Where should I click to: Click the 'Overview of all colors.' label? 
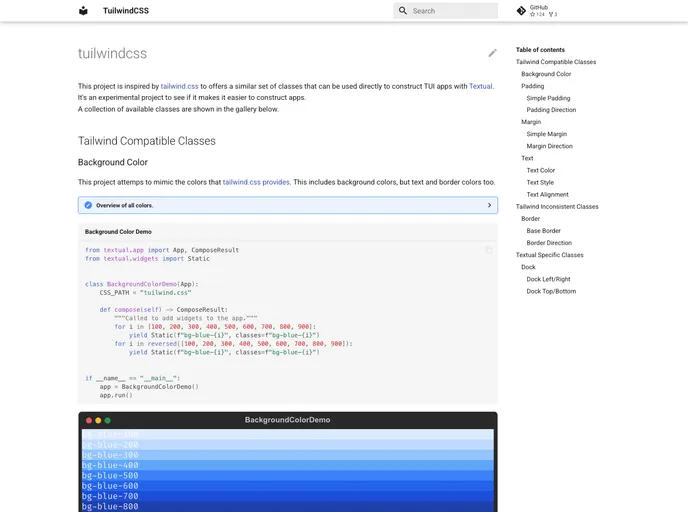point(125,205)
